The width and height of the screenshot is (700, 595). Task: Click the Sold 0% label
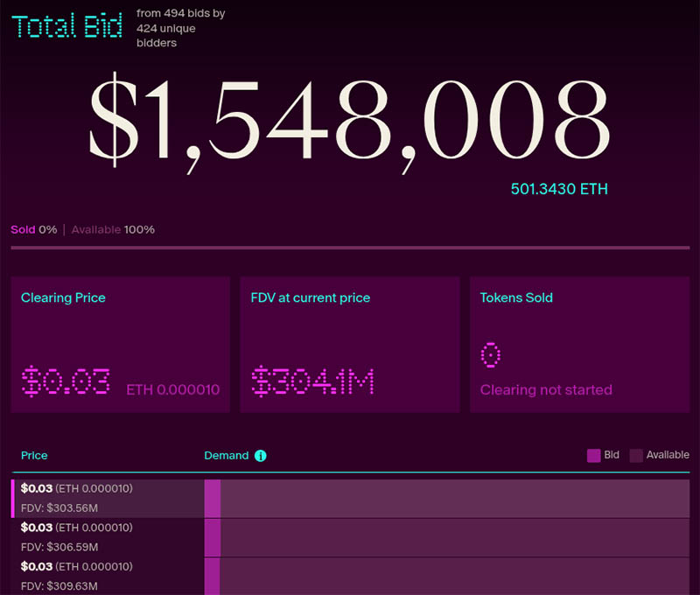pyautogui.click(x=33, y=229)
